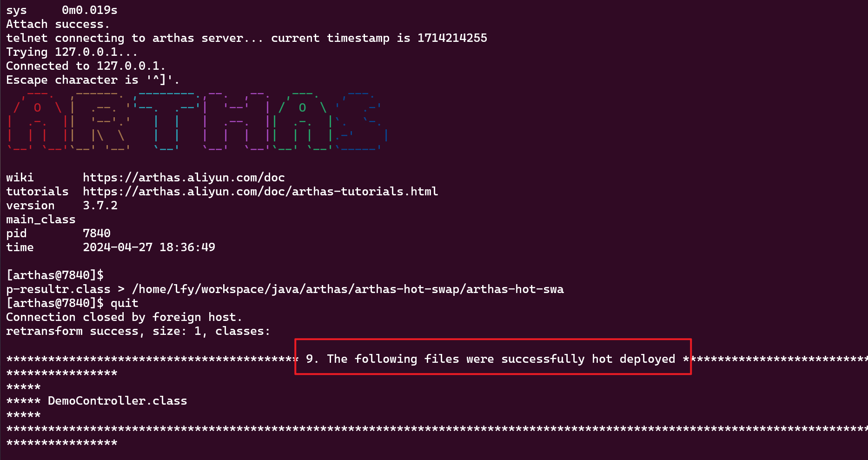Open the arthas-tutorials.html link
The image size is (868, 460).
(x=260, y=192)
